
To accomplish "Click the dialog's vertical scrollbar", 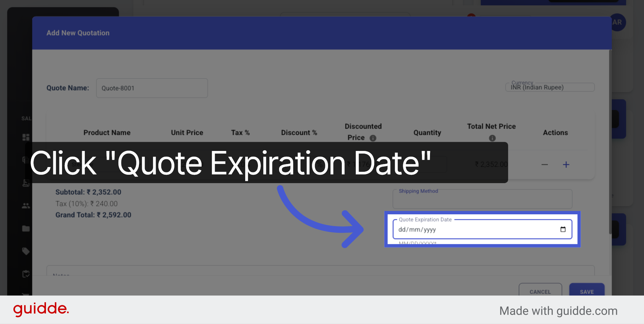I will (x=610, y=142).
